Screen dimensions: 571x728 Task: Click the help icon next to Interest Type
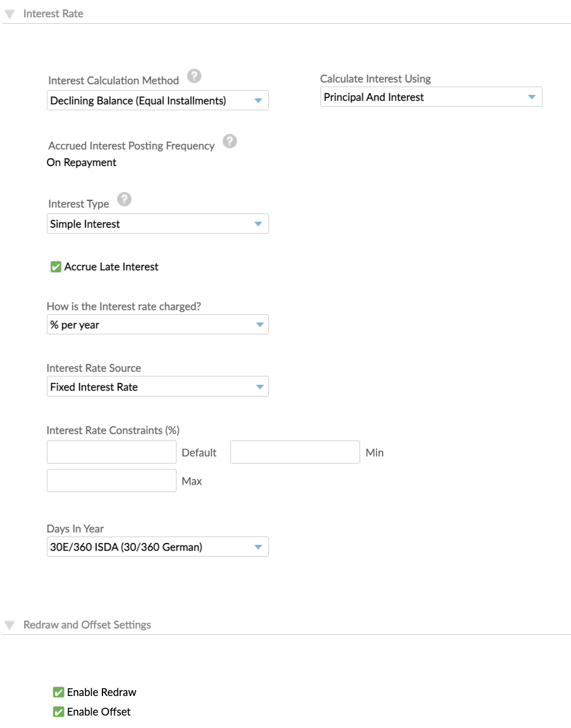point(124,200)
